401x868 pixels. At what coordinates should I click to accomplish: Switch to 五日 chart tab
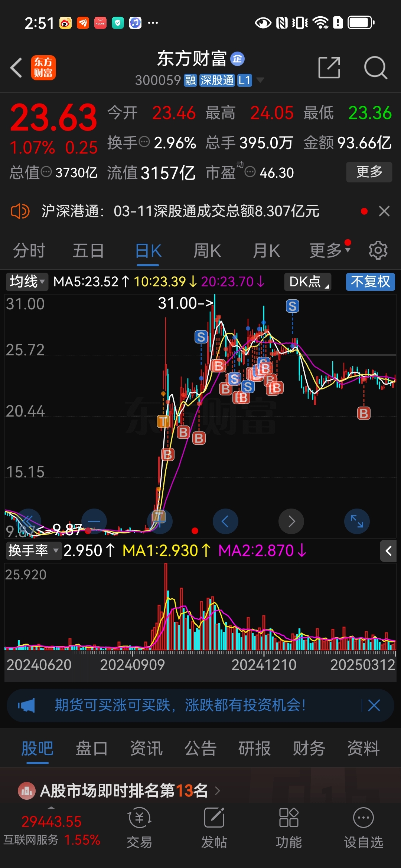[x=88, y=251]
